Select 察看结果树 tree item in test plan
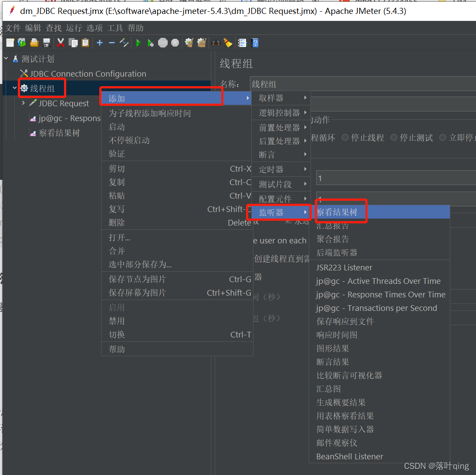 [x=54, y=133]
